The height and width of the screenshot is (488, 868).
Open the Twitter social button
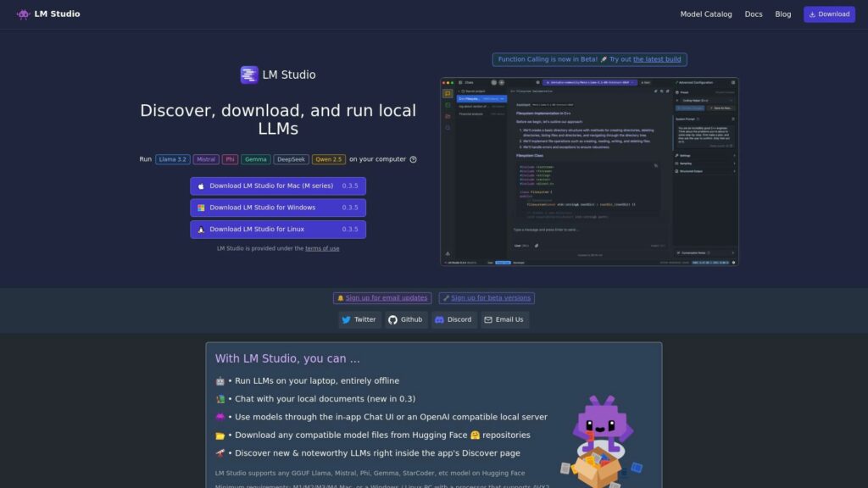[x=359, y=319]
